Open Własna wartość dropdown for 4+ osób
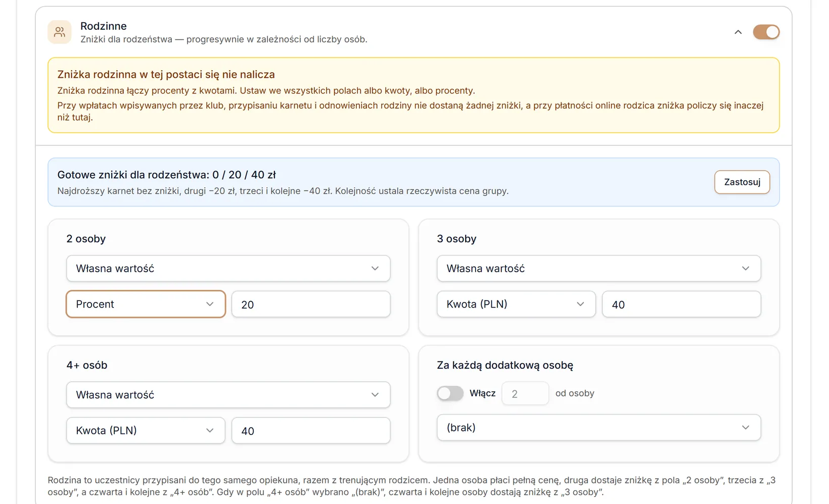The width and height of the screenshot is (829, 504). click(228, 394)
